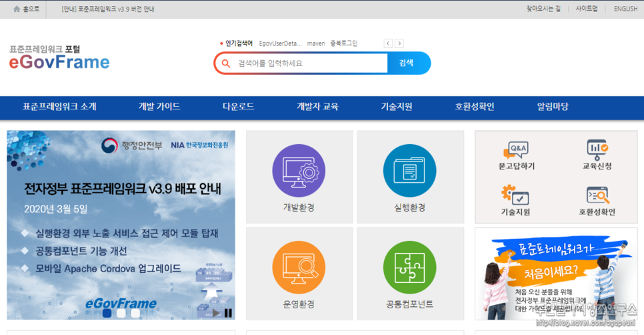The width and height of the screenshot is (644, 335).
Task: Click the 운영환경 text label
Action: click(x=299, y=304)
